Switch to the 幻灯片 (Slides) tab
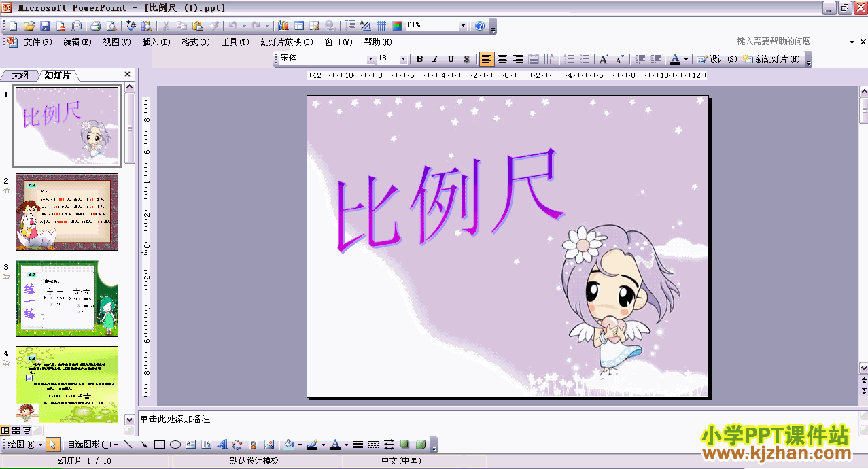 pyautogui.click(x=58, y=75)
